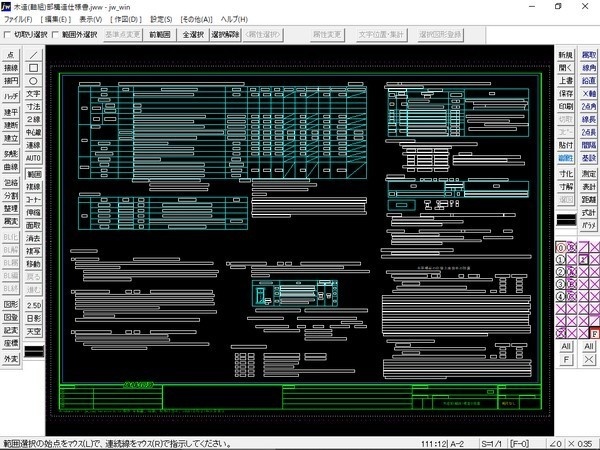The image size is (600, 450).
Task: Activate the 複写 copy tool
Action: click(x=33, y=251)
